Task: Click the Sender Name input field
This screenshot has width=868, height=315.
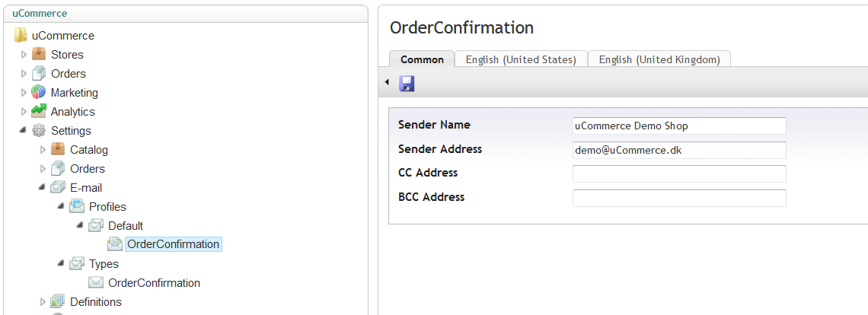Action: pyautogui.click(x=679, y=126)
